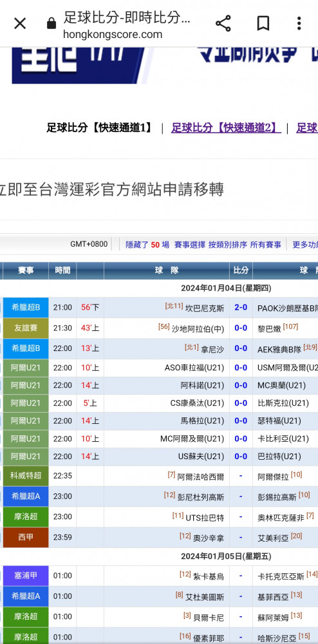Open team 阿爾傑拉
The height and width of the screenshot is (644, 318).
273,477
